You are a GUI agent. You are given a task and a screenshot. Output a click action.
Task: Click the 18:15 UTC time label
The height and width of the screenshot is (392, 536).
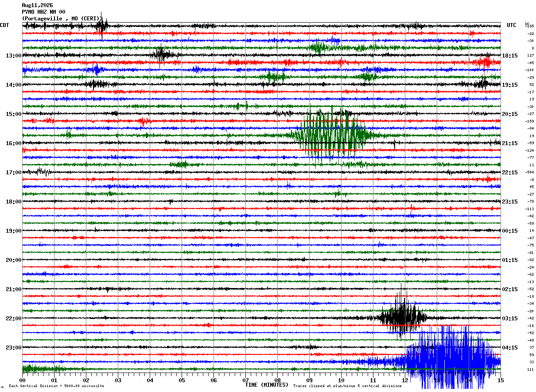(510, 56)
